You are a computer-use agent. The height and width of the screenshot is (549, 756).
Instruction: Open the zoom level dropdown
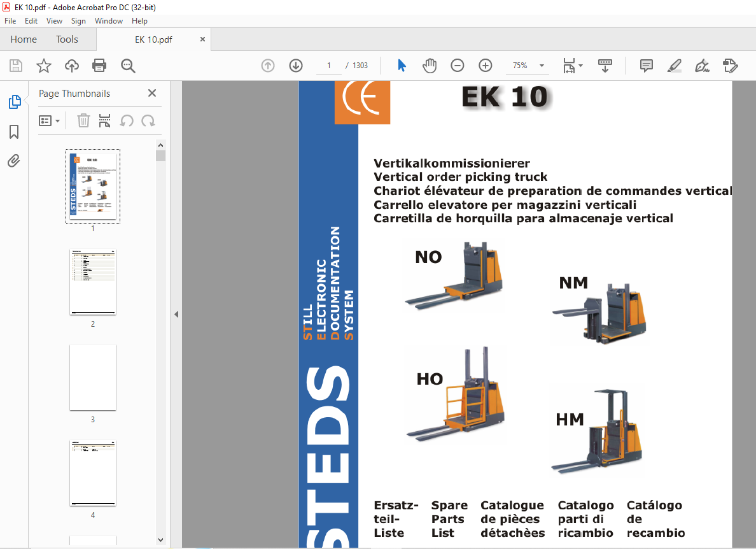542,66
